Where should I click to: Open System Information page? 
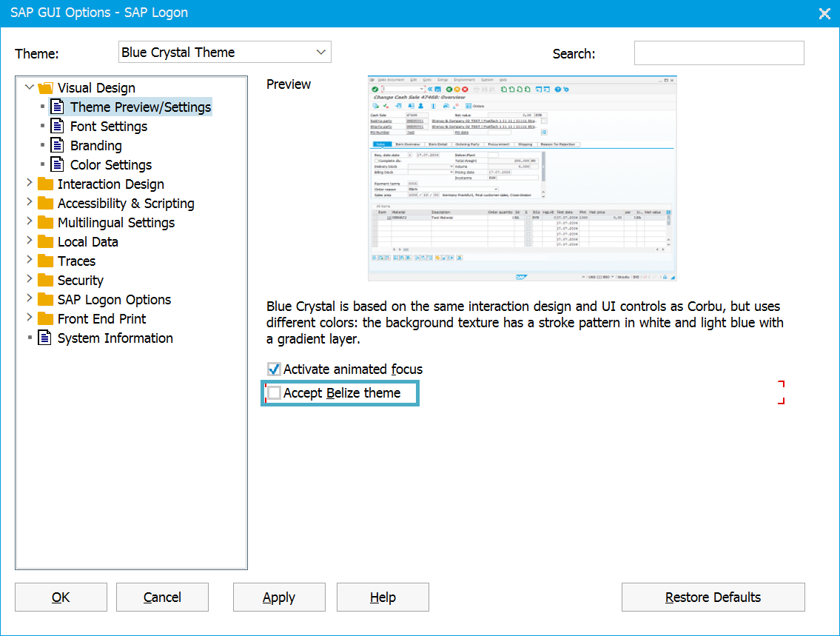pos(115,338)
